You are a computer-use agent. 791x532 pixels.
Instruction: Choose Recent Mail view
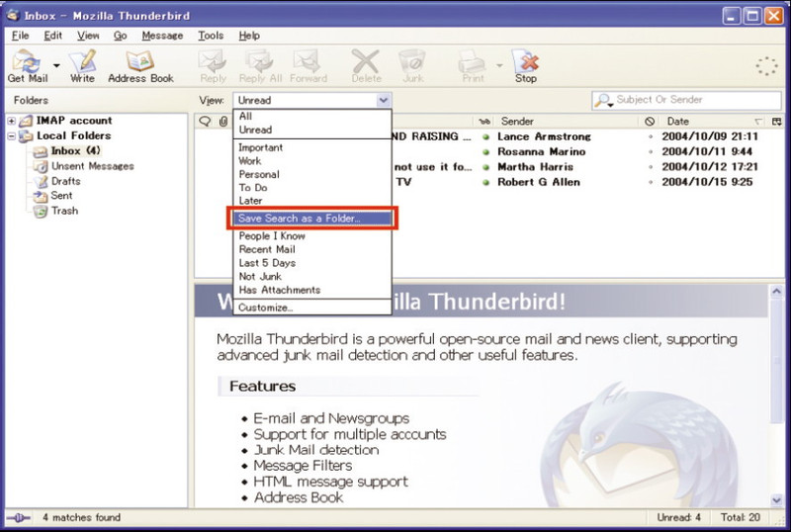pos(312,249)
